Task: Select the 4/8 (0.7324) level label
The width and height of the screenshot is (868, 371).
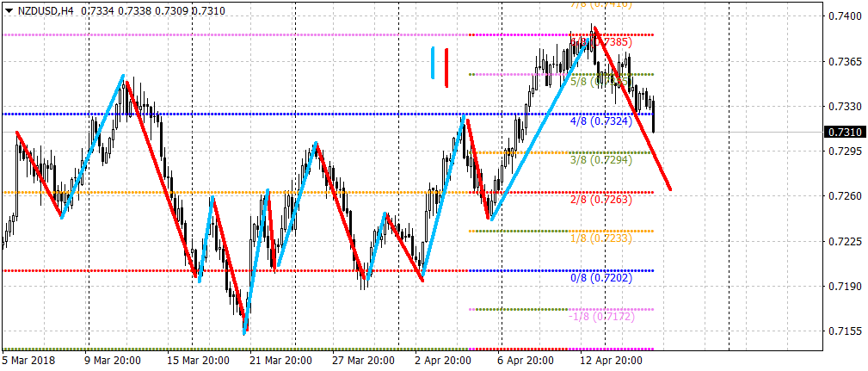Action: pyautogui.click(x=601, y=121)
